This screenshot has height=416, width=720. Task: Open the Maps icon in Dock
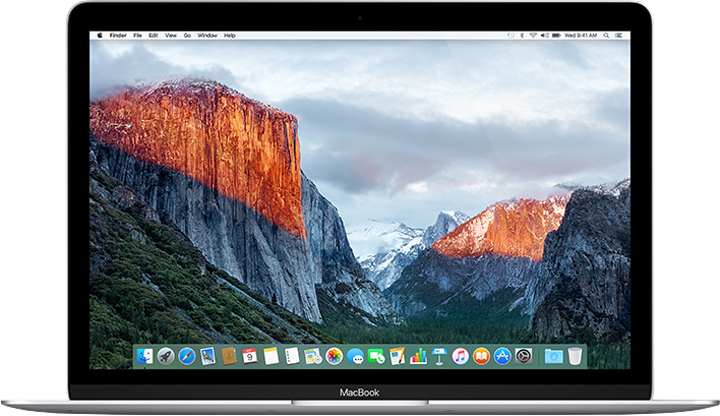click(313, 356)
